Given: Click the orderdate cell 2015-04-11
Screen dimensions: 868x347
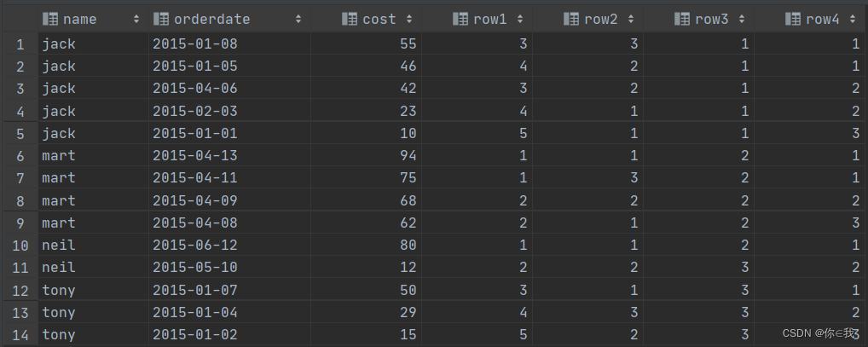Looking at the screenshot, I should 229,177.
